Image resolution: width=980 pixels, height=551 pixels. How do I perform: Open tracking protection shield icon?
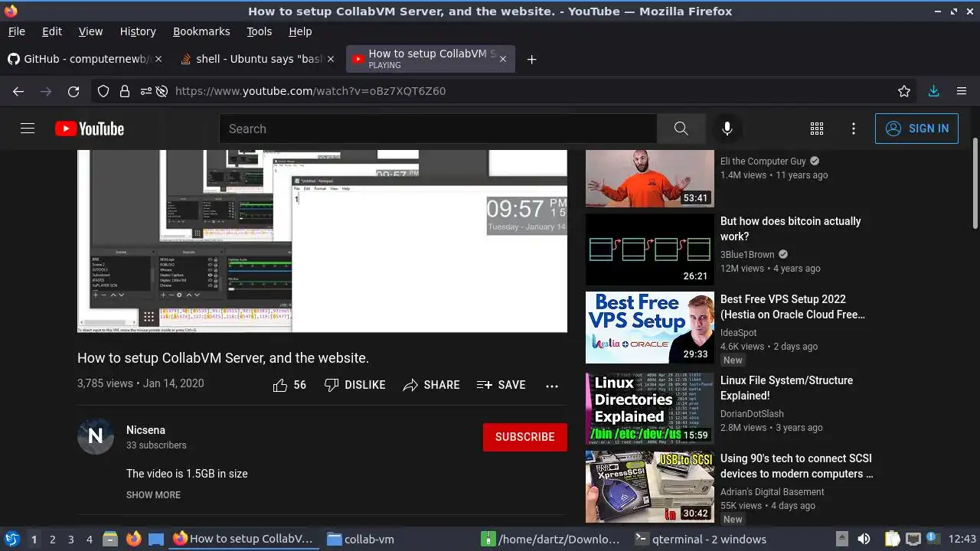click(103, 91)
